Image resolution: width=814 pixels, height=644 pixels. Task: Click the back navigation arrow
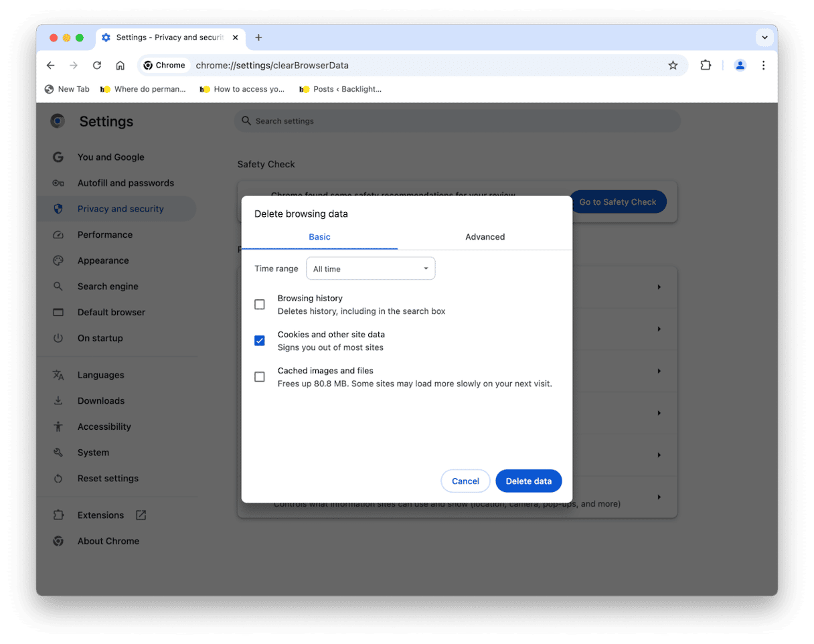51,66
